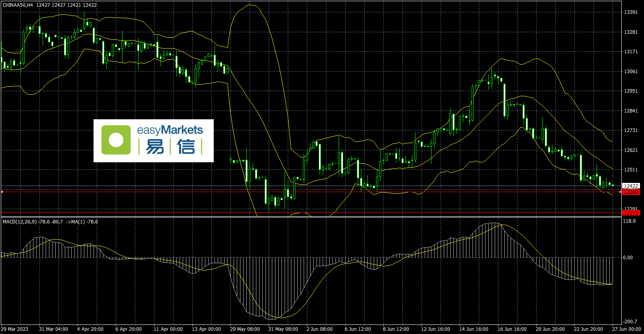Click the 12511 price axis label
Viewport: 644px width, 334px height.
[631, 170]
